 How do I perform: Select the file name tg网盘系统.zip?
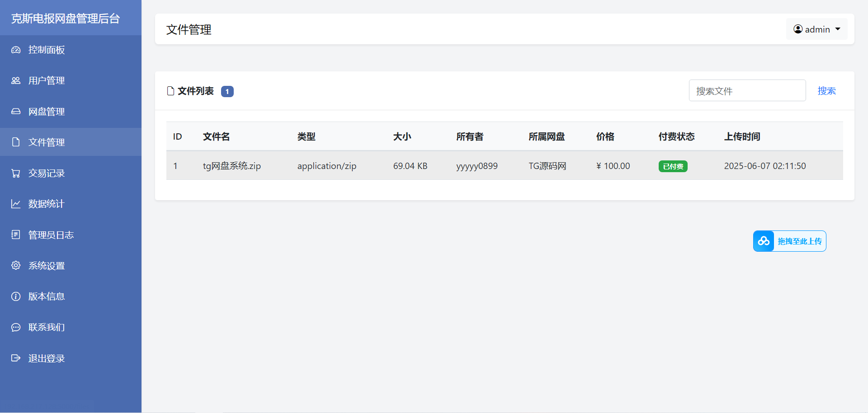[232, 166]
